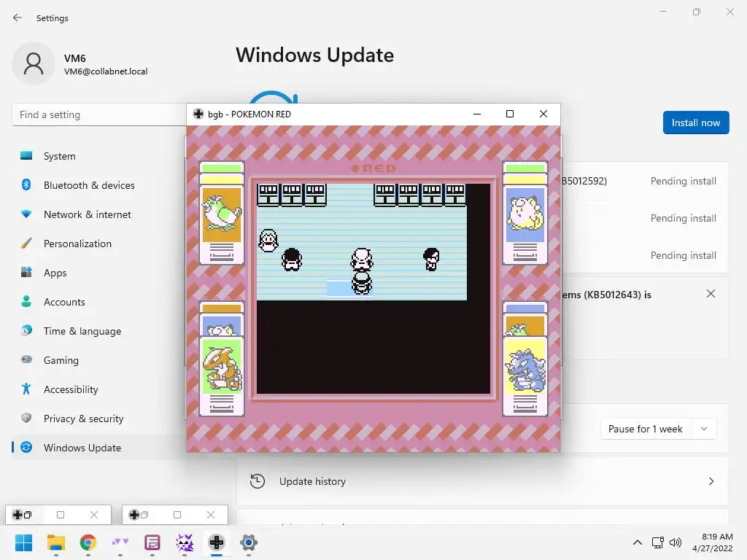Click the Bluetooth icon in the sidebar
Screen dimensions: 747x560
coord(26,184)
